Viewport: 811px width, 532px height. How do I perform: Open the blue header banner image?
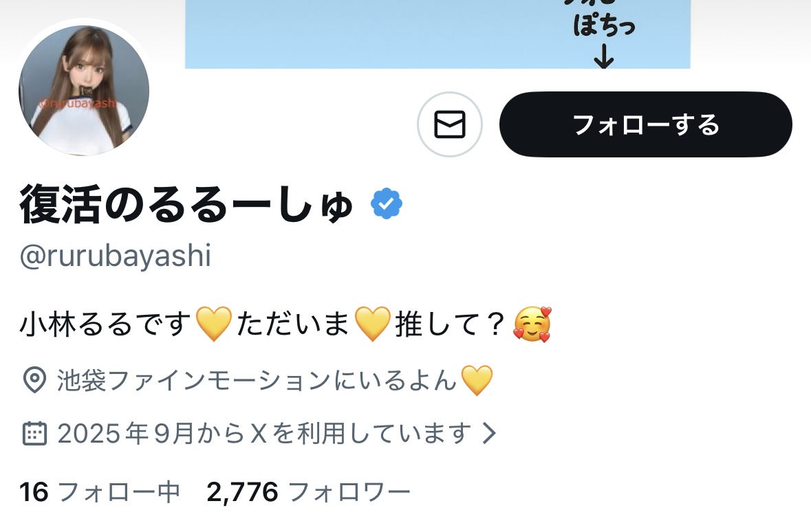pos(437,34)
